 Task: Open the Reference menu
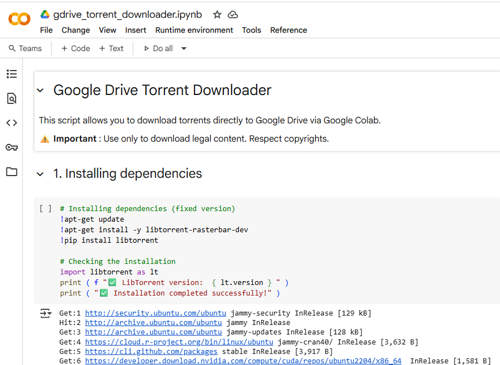[x=288, y=30]
